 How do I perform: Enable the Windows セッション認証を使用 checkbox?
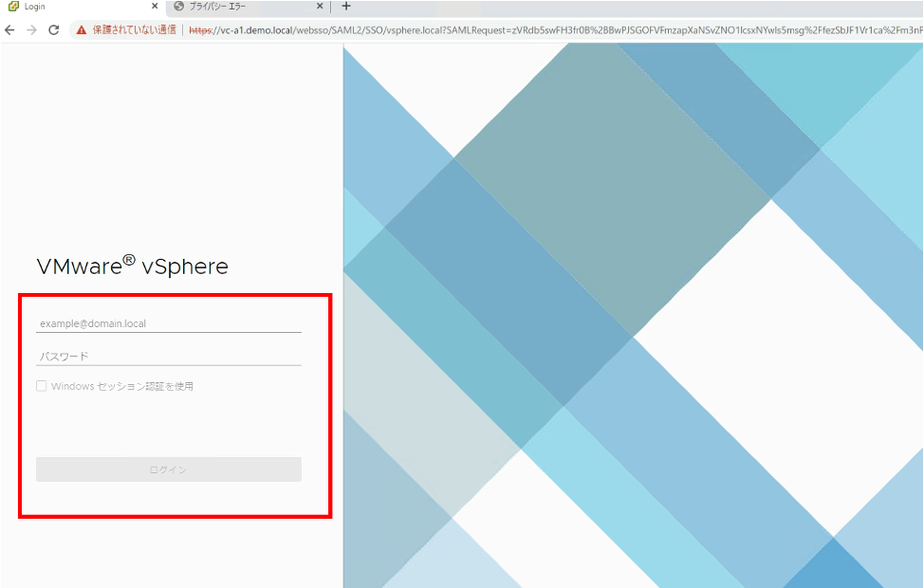coord(41,386)
